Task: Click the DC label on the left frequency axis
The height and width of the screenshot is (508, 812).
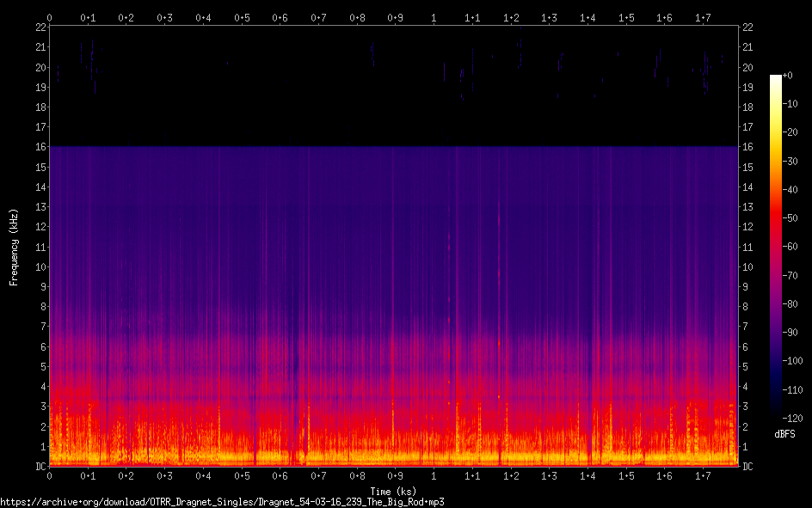Action: tap(40, 467)
